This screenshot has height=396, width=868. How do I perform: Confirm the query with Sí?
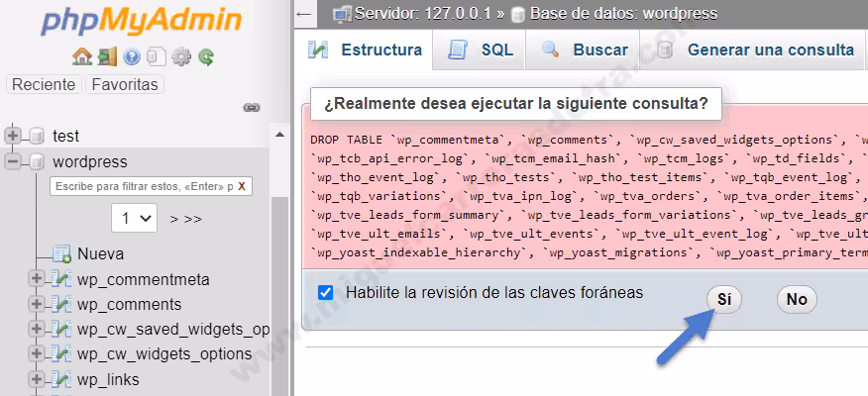point(724,299)
